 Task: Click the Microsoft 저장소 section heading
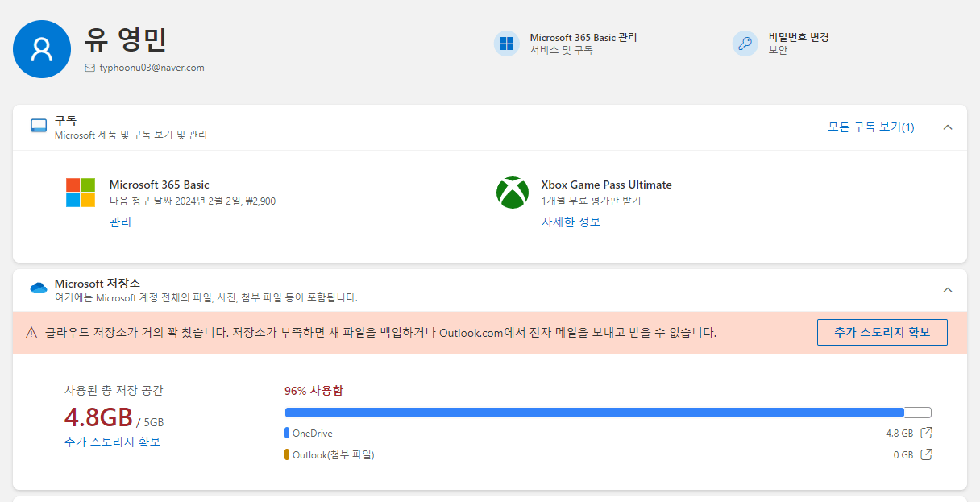pos(98,284)
